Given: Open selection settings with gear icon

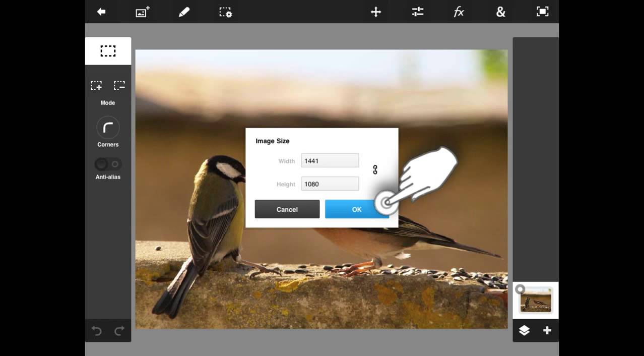Looking at the screenshot, I should pos(225,12).
